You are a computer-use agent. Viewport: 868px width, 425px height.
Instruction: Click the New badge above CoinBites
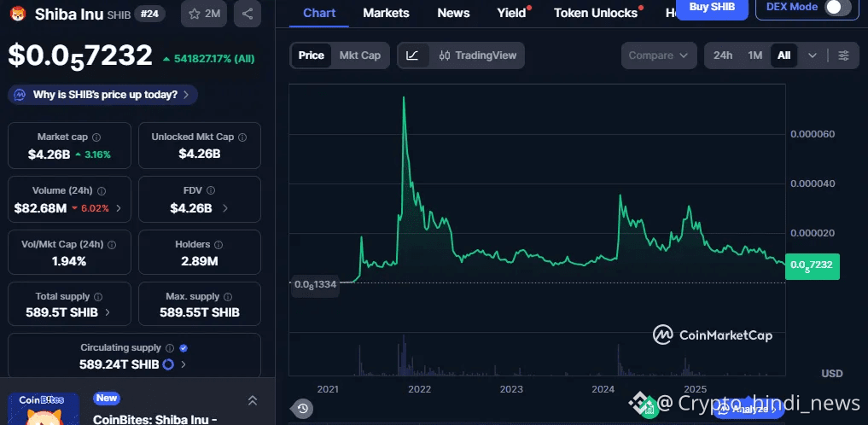click(x=107, y=398)
